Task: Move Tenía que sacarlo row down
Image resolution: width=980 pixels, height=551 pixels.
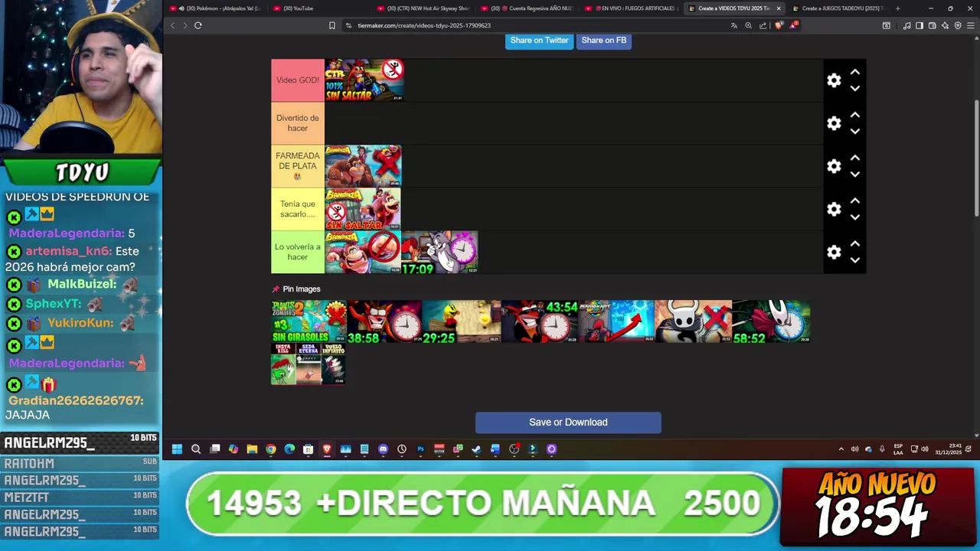Action: pos(855,217)
